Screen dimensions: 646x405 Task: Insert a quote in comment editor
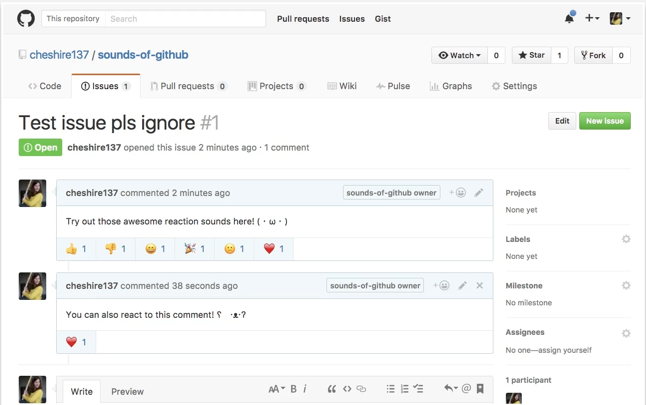[x=332, y=389]
